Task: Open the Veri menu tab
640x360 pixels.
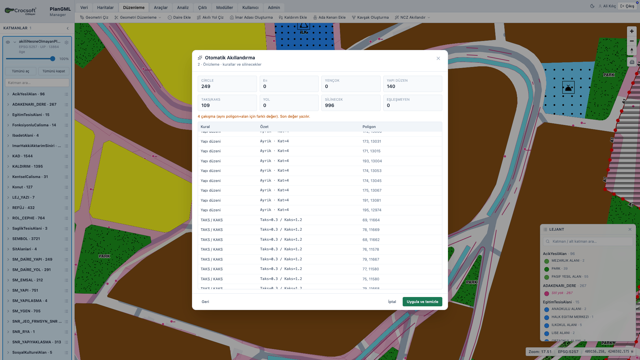Action: [x=84, y=7]
